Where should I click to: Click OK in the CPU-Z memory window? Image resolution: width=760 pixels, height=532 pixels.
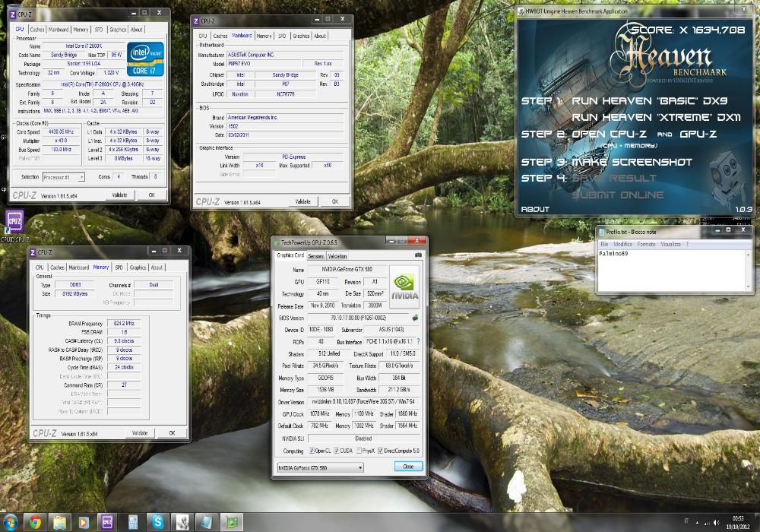[172, 433]
